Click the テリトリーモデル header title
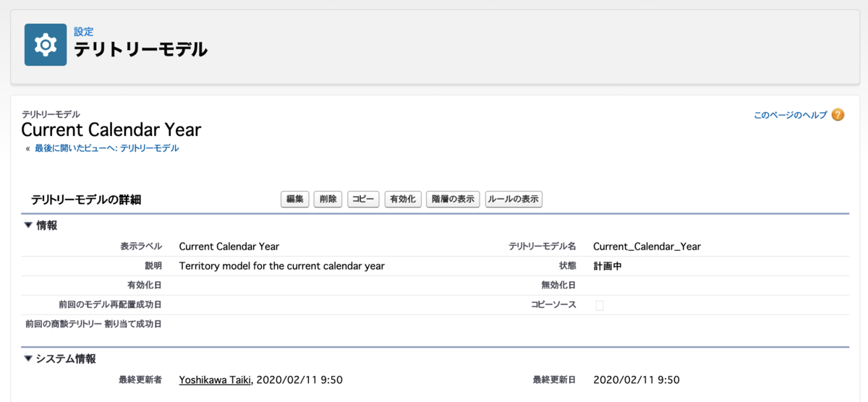868x402 pixels. click(140, 49)
